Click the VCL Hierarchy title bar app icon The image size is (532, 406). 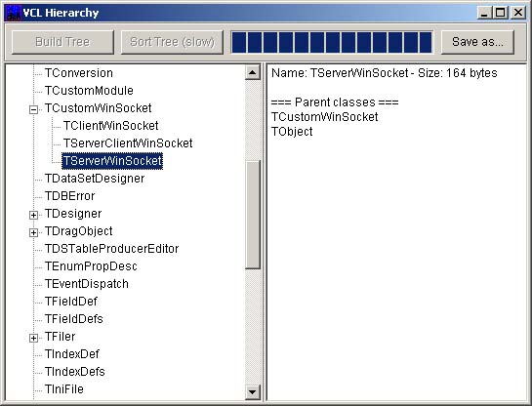[x=14, y=13]
